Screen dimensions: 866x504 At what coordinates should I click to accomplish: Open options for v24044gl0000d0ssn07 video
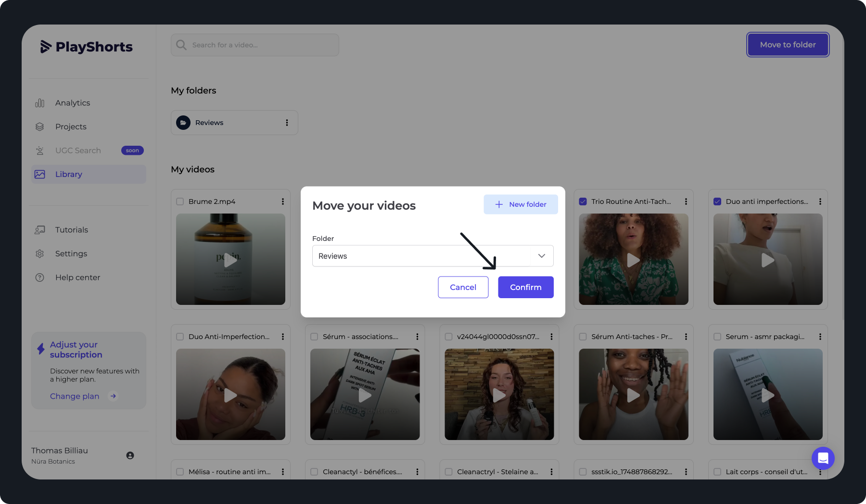tap(551, 337)
